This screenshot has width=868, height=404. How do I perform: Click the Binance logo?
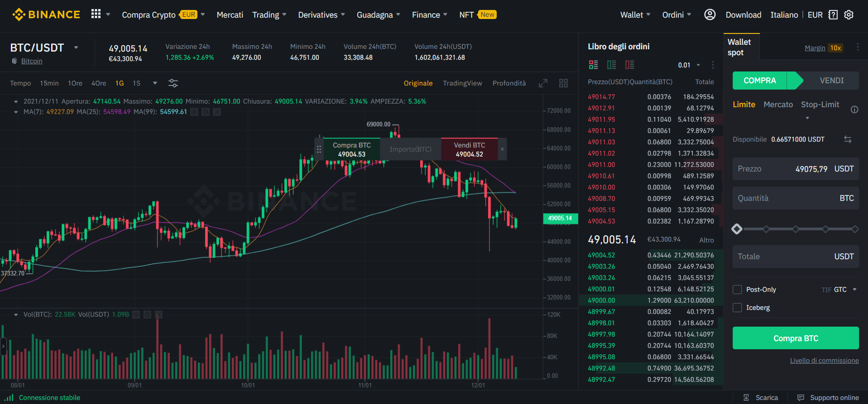pyautogui.click(x=46, y=14)
